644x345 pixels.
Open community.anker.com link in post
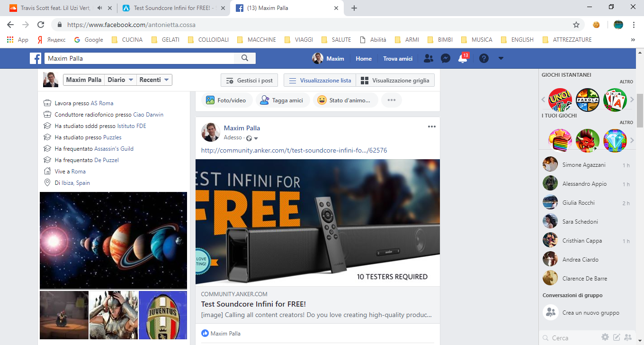click(x=294, y=151)
